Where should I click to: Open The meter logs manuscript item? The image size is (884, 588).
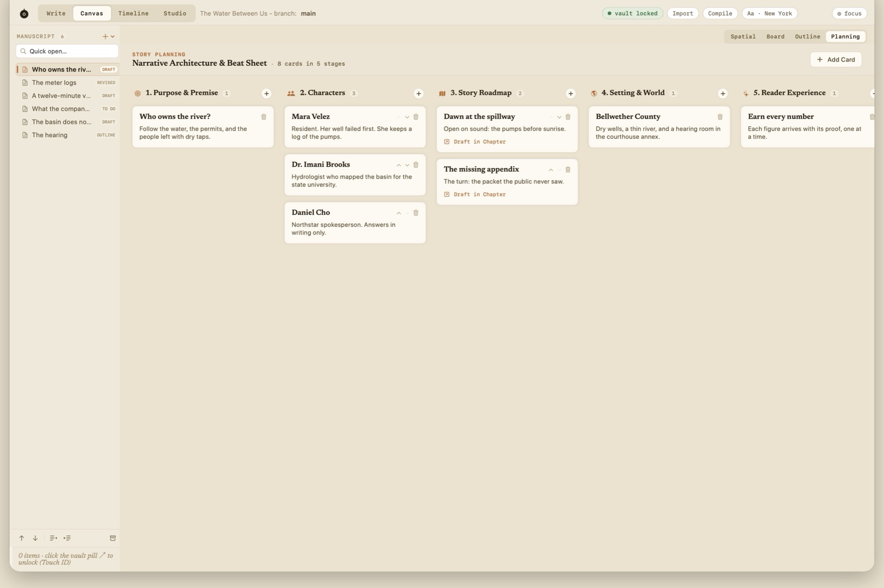(x=67, y=83)
